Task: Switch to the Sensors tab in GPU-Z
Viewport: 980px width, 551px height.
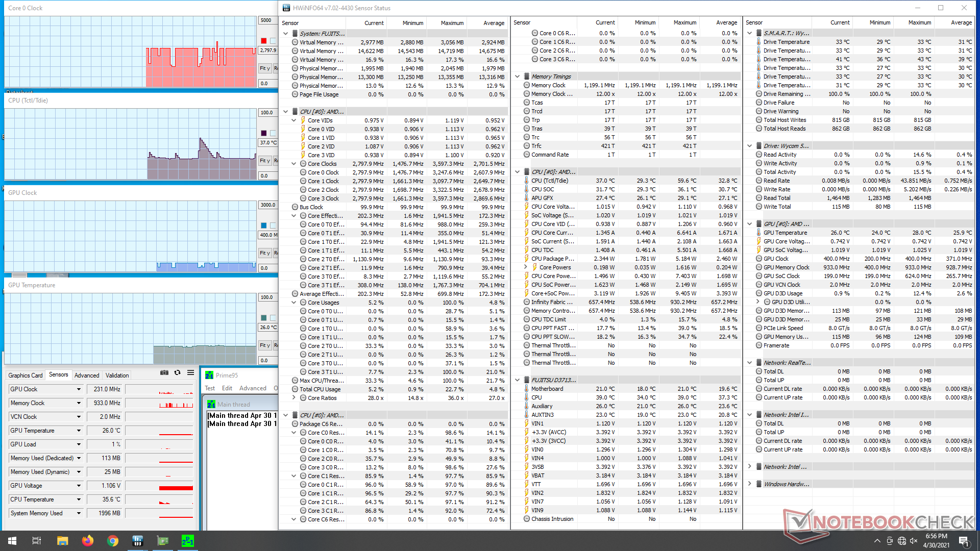Action: coord(58,374)
